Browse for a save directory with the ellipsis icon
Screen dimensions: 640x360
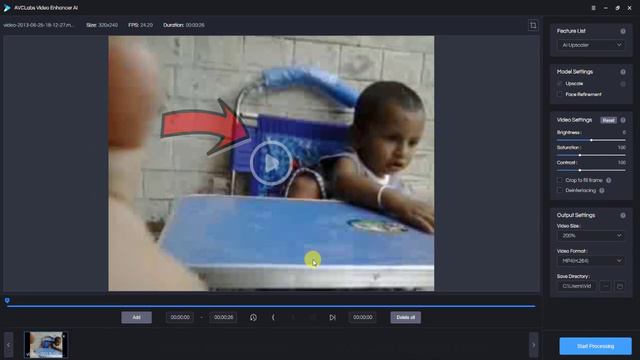[x=605, y=286]
